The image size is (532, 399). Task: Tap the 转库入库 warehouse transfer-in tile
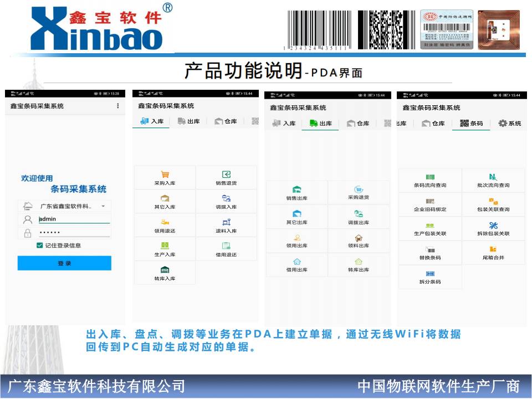click(x=165, y=273)
